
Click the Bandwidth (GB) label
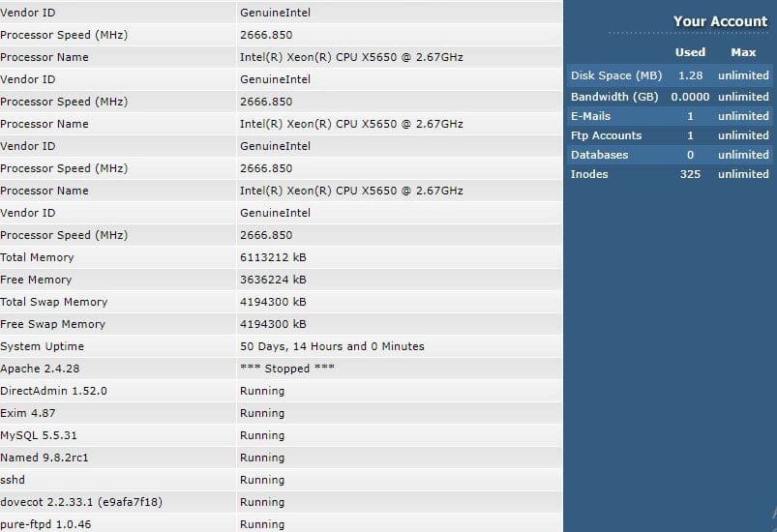pyautogui.click(x=614, y=97)
